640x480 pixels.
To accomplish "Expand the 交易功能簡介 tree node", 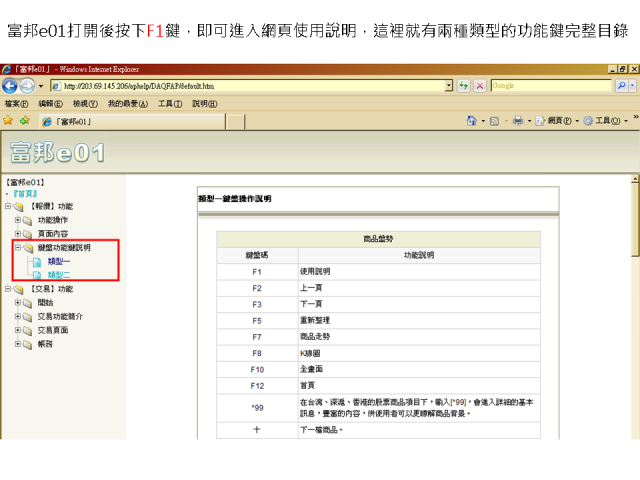I will coord(18,316).
